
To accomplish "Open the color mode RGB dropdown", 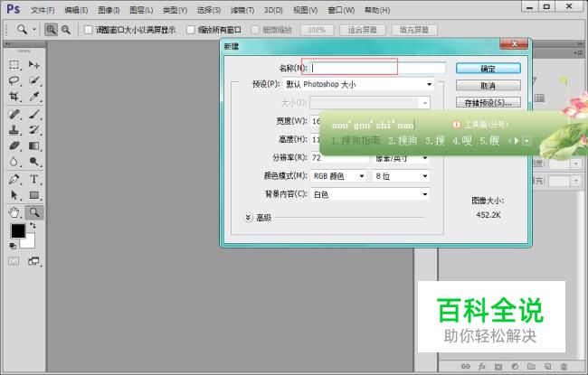I will pos(338,176).
